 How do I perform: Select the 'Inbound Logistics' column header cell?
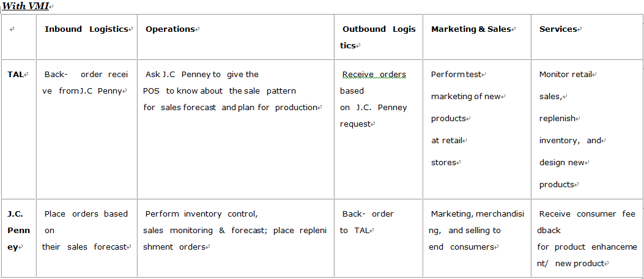point(87,37)
